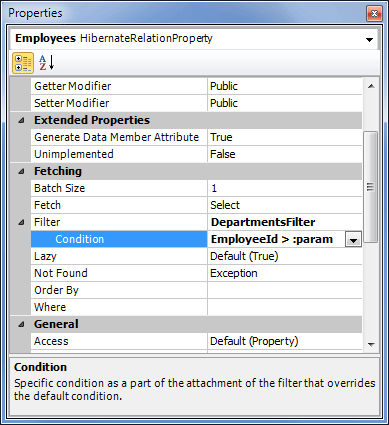
Task: Select the Lazy property row
Action: 196,256
